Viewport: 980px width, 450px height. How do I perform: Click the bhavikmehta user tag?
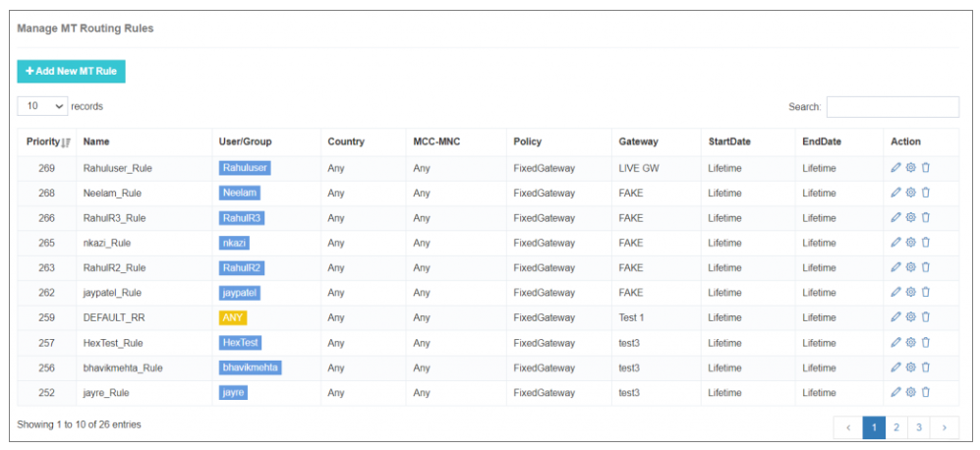point(250,367)
